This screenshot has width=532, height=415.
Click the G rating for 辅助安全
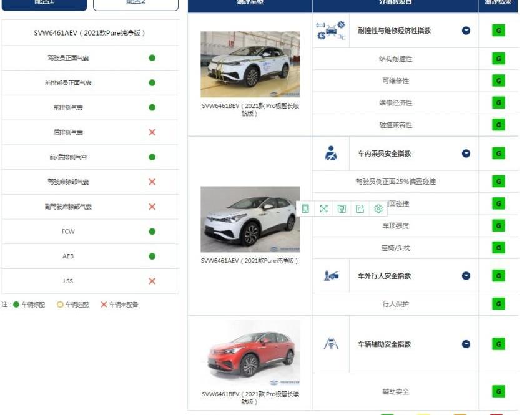coord(498,392)
